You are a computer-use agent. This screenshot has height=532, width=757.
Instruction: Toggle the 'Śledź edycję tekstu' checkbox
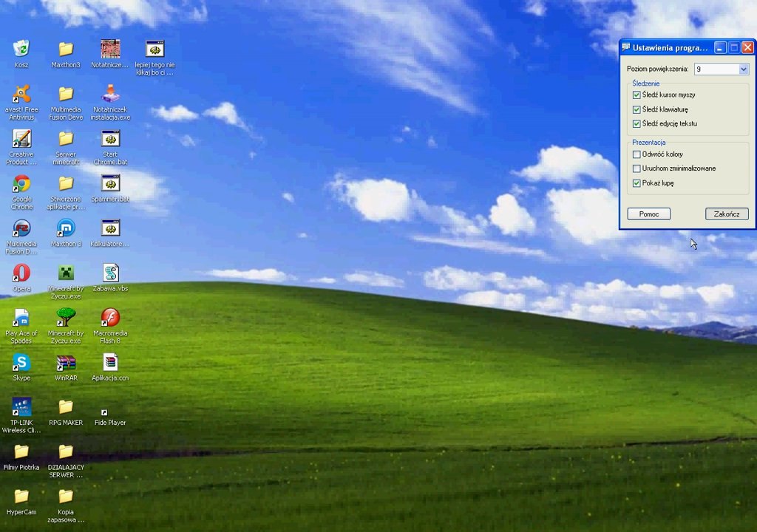(x=637, y=123)
